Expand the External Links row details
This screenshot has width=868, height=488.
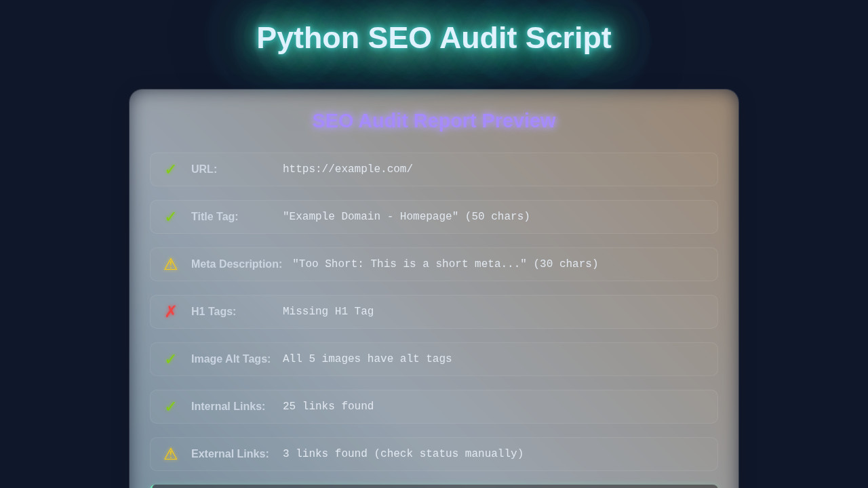[x=434, y=454]
